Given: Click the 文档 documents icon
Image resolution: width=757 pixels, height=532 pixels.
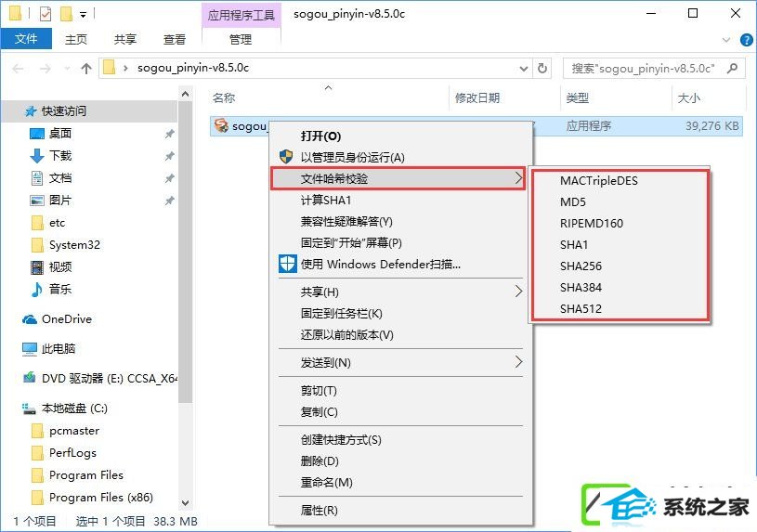Looking at the screenshot, I should pos(37,177).
